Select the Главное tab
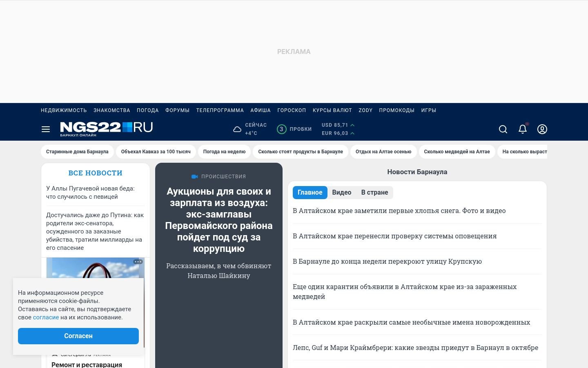 [310, 193]
